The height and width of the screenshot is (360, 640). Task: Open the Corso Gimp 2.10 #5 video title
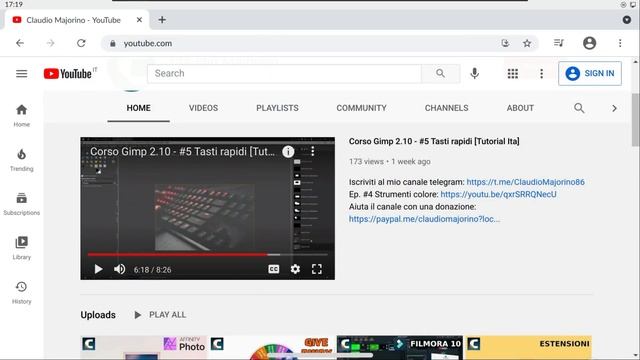pyautogui.click(x=434, y=141)
